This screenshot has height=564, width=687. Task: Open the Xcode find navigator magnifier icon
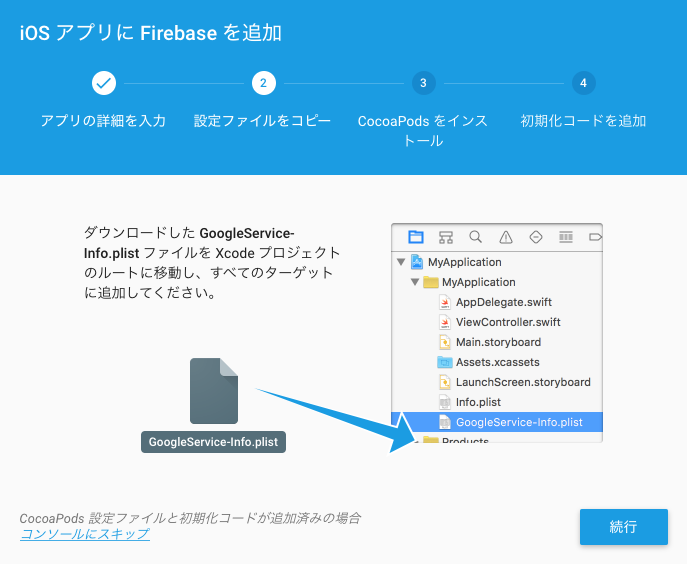coord(475,237)
